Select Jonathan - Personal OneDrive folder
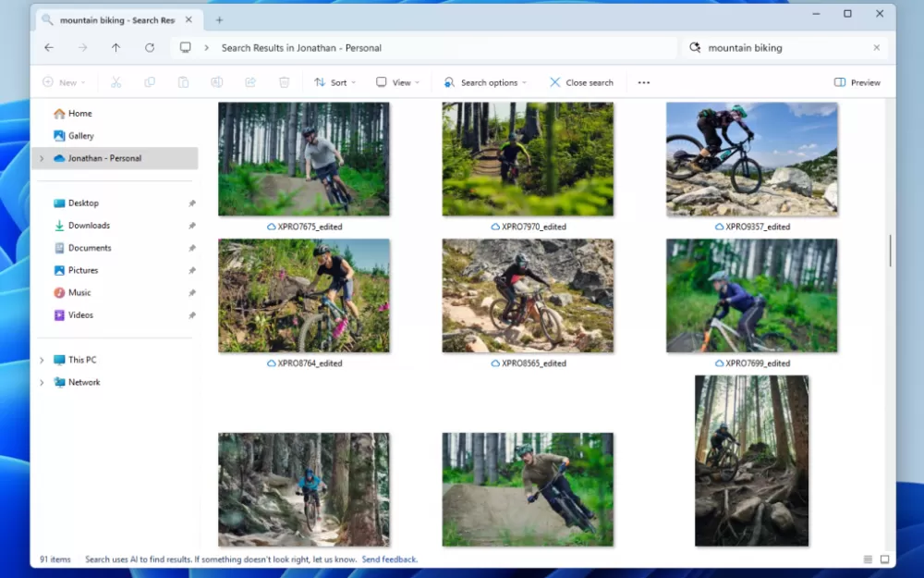 [x=115, y=158]
